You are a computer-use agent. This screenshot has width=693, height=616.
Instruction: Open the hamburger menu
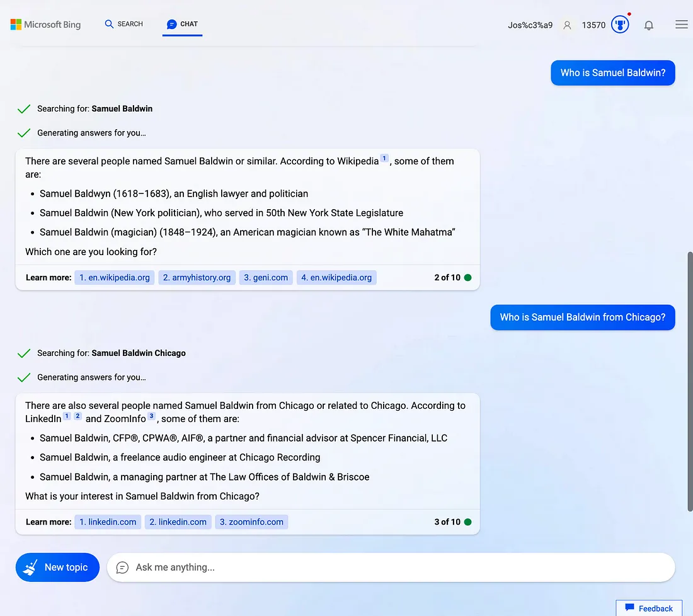coord(682,25)
